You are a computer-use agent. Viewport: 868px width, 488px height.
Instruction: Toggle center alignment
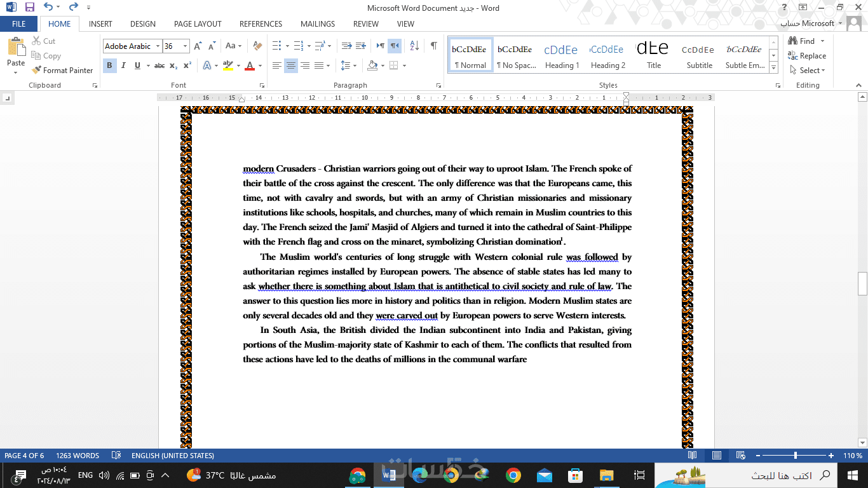[x=291, y=65]
